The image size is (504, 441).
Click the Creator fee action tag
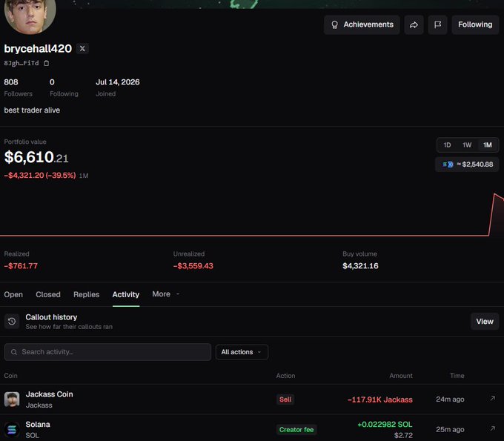point(296,430)
